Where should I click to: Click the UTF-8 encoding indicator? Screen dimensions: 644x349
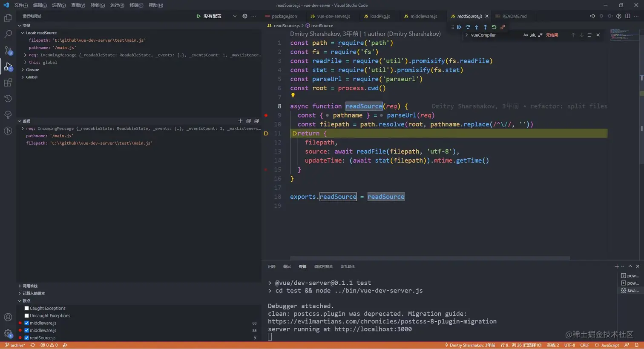tap(570, 345)
